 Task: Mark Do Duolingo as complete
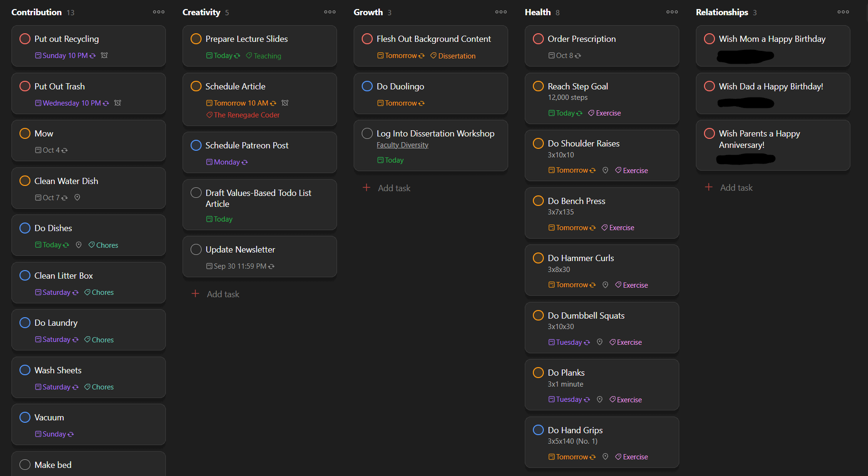click(367, 86)
